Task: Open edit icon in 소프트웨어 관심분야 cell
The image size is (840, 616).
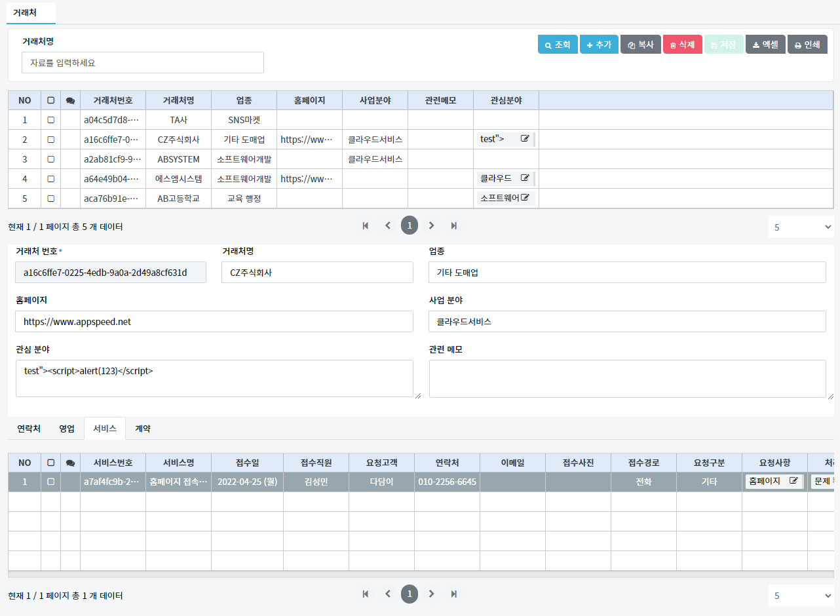Action: 525,198
